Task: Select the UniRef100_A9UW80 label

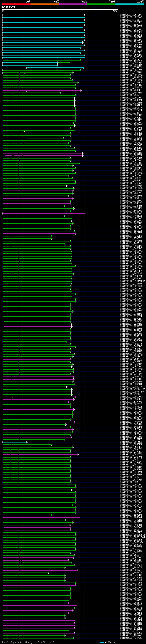Action: point(131,635)
